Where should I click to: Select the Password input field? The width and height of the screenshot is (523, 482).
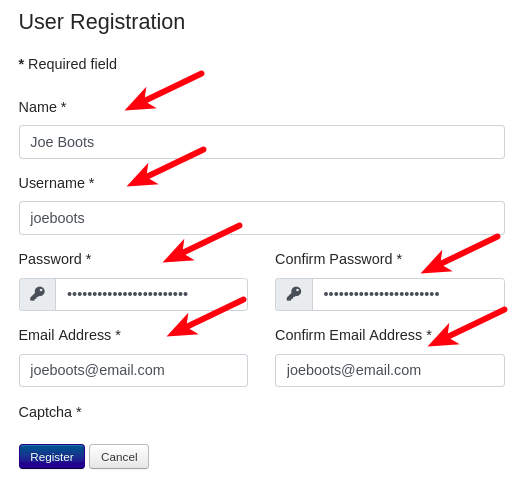pos(151,295)
